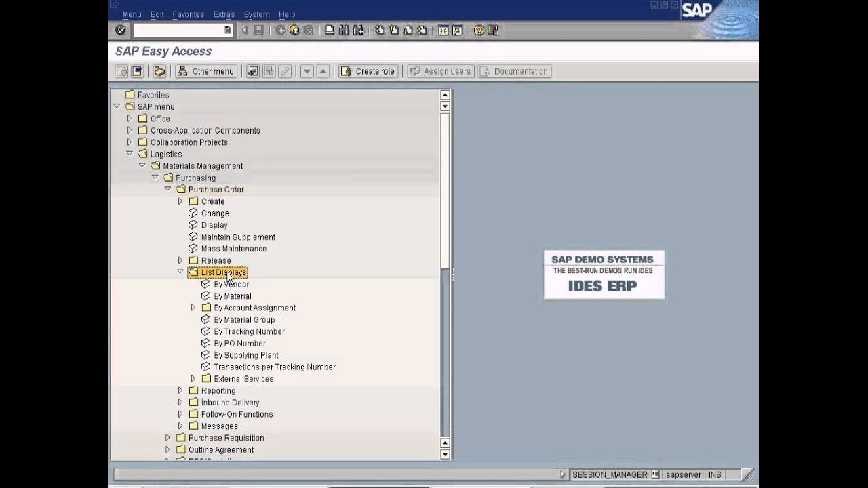Collapse the List Displays folder arrow
Image resolution: width=868 pixels, height=488 pixels.
[180, 272]
